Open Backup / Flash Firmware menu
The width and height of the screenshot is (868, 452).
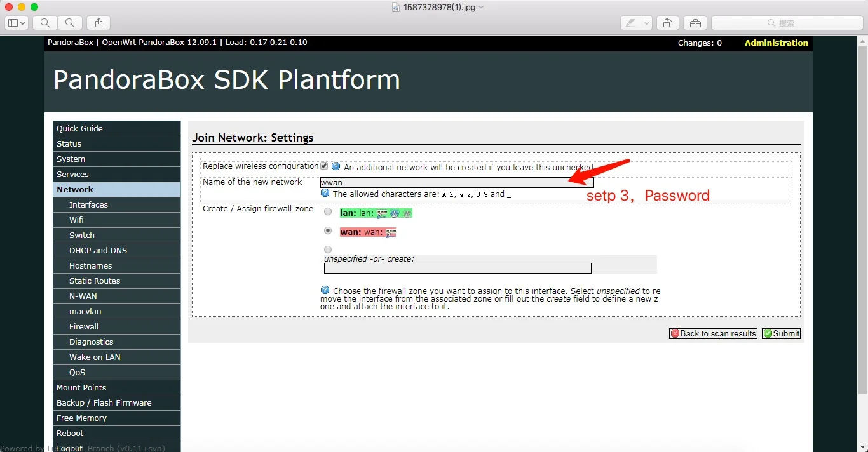point(117,402)
